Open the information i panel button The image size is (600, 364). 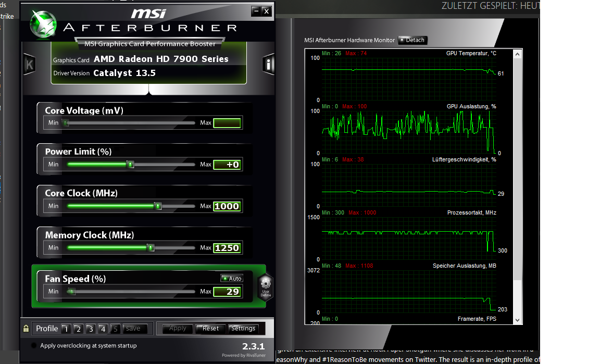(268, 64)
